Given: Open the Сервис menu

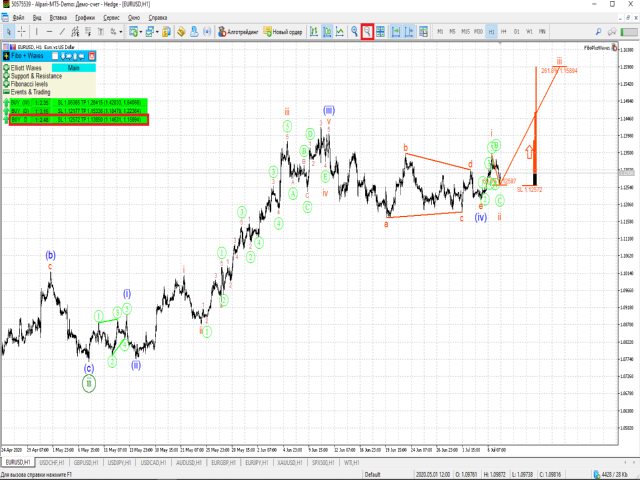Looking at the screenshot, I should pyautogui.click(x=111, y=18).
